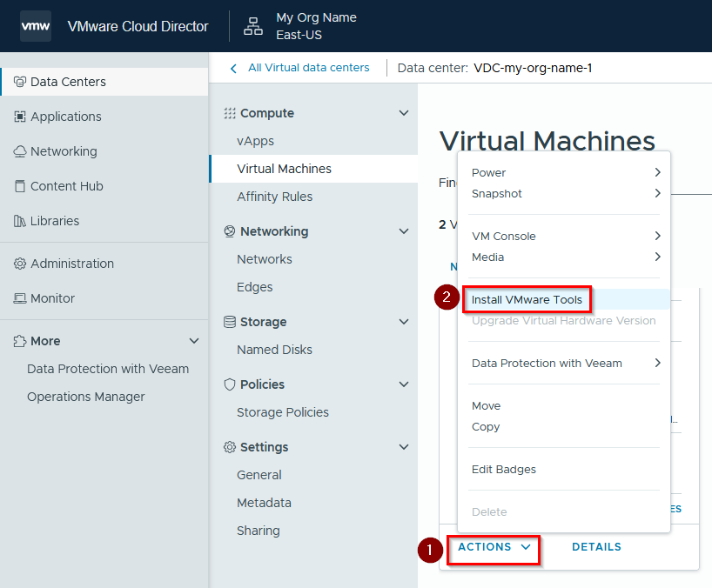The width and height of the screenshot is (712, 588).
Task: Click the ACTIONS button label
Action: (485, 547)
